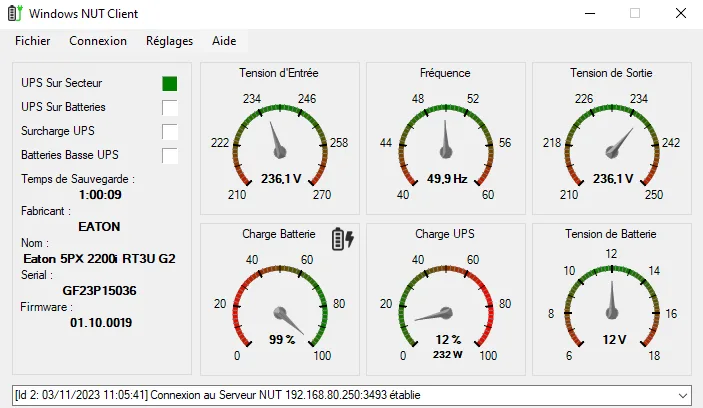703x408 pixels.
Task: Minimize the Windows NUT Client window
Action: 590,13
